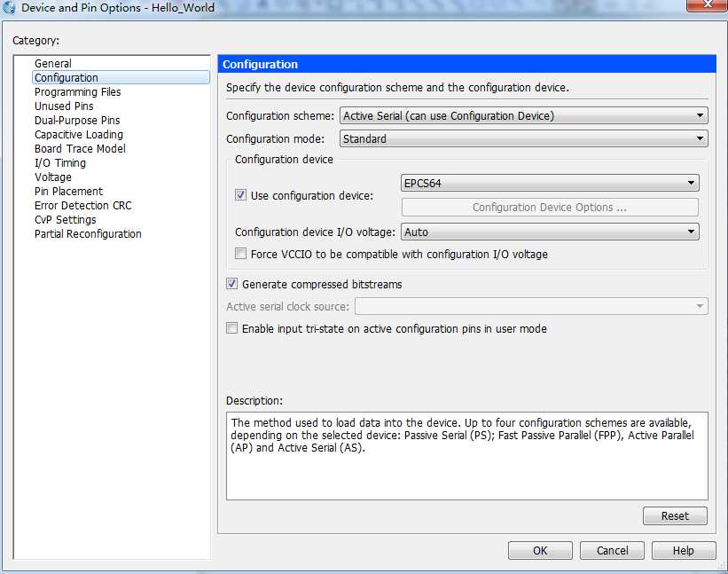728x574 pixels.
Task: Click the 'Category:' label
Action: 35,41
